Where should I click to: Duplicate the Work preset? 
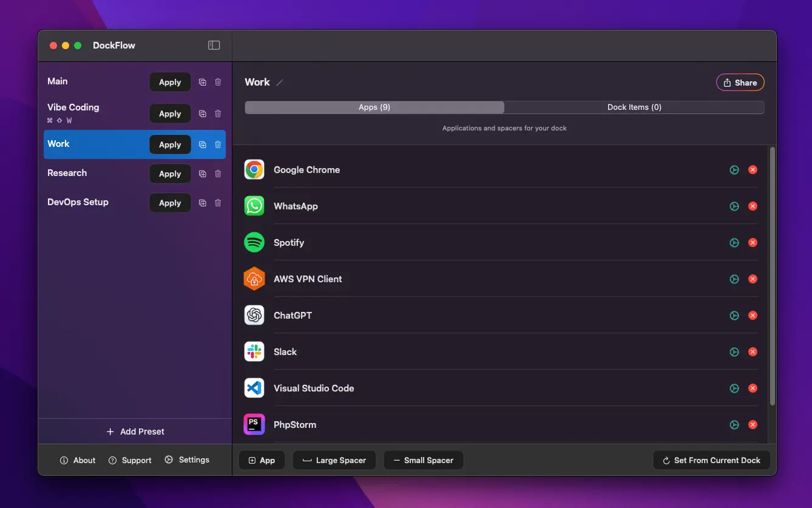pos(203,144)
